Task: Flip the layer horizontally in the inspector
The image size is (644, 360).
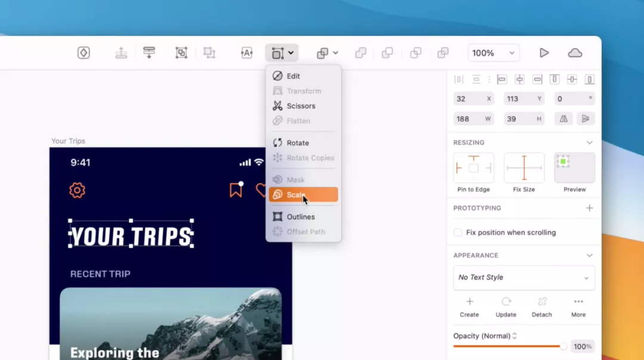Action: pos(563,119)
